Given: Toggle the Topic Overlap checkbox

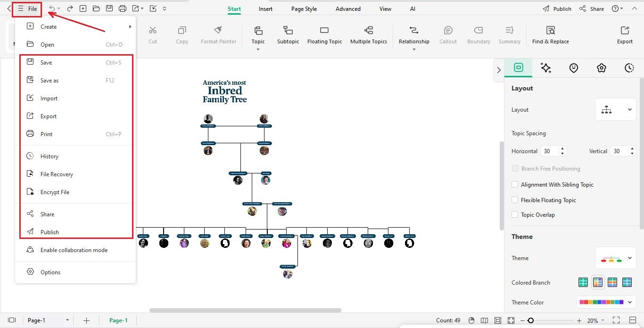Looking at the screenshot, I should coord(515,215).
